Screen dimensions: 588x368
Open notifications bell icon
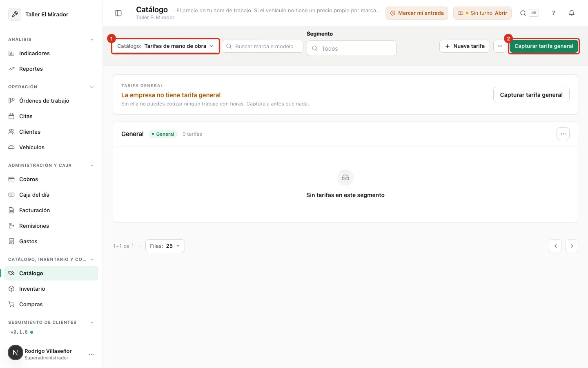tap(572, 13)
